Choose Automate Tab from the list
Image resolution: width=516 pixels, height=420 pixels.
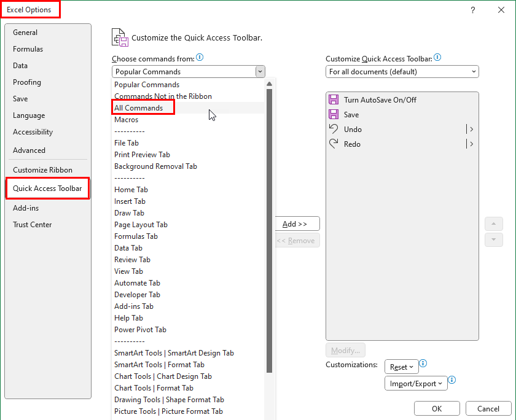(x=188, y=283)
